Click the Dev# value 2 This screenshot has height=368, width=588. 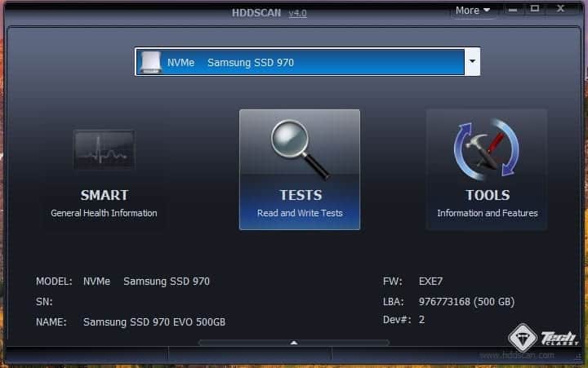point(422,320)
